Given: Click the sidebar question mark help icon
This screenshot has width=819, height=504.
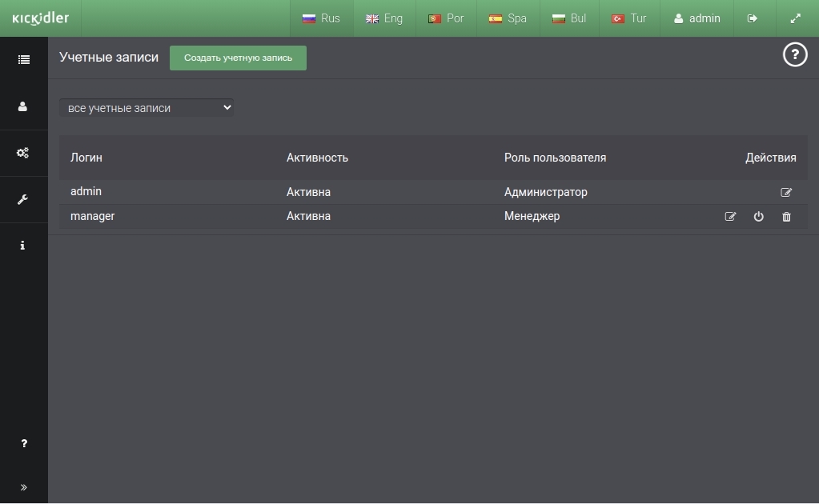Looking at the screenshot, I should click(x=23, y=443).
